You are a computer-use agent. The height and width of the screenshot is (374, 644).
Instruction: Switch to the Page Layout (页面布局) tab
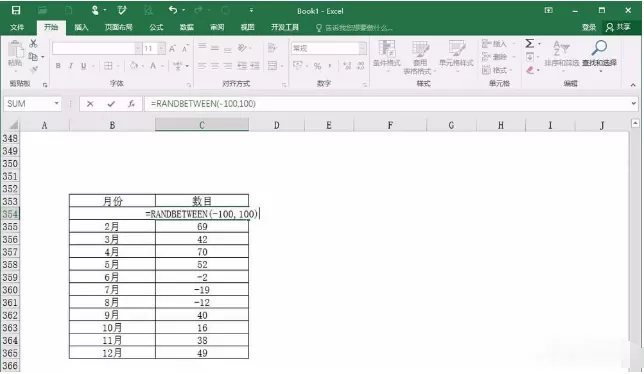tap(118, 28)
